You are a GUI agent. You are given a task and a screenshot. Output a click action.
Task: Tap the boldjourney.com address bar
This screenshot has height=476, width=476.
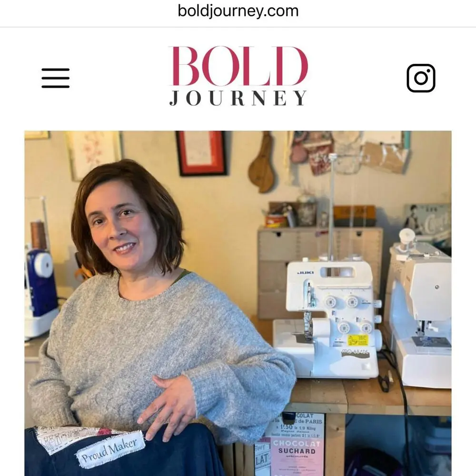(238, 11)
